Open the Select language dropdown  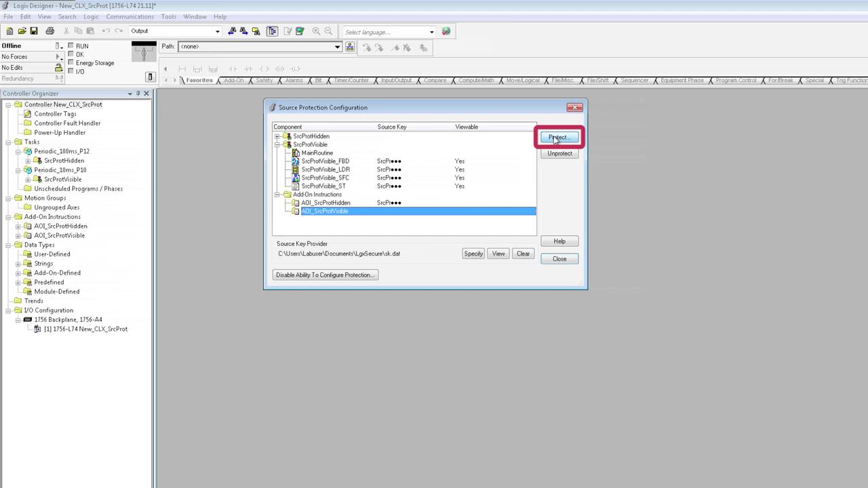[x=431, y=32]
